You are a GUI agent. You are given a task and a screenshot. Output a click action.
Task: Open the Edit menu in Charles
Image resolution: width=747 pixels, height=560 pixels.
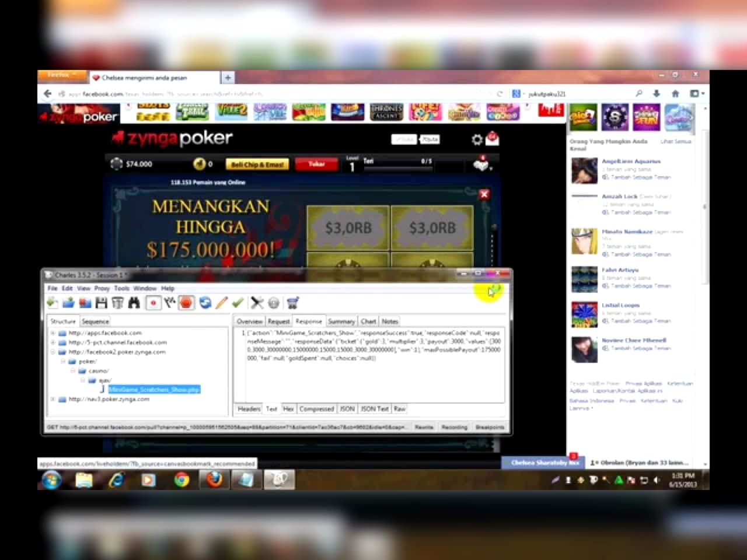67,288
